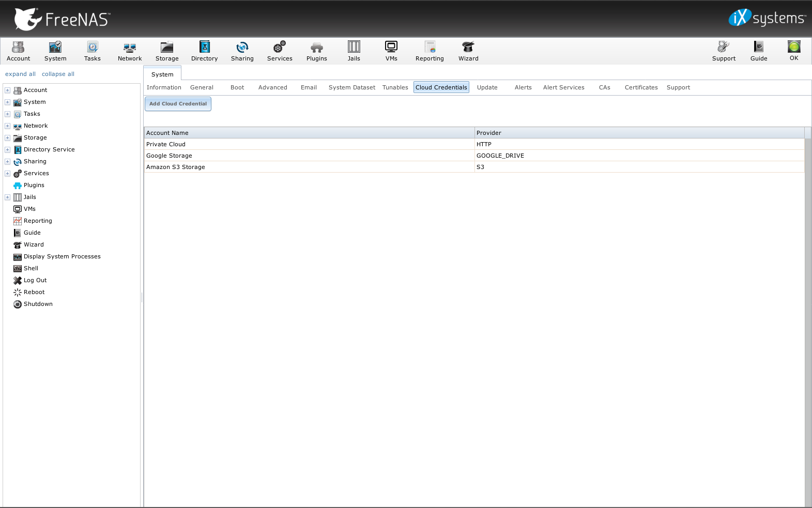The height and width of the screenshot is (508, 812).
Task: Switch to the Support sub-tab
Action: pos(678,87)
